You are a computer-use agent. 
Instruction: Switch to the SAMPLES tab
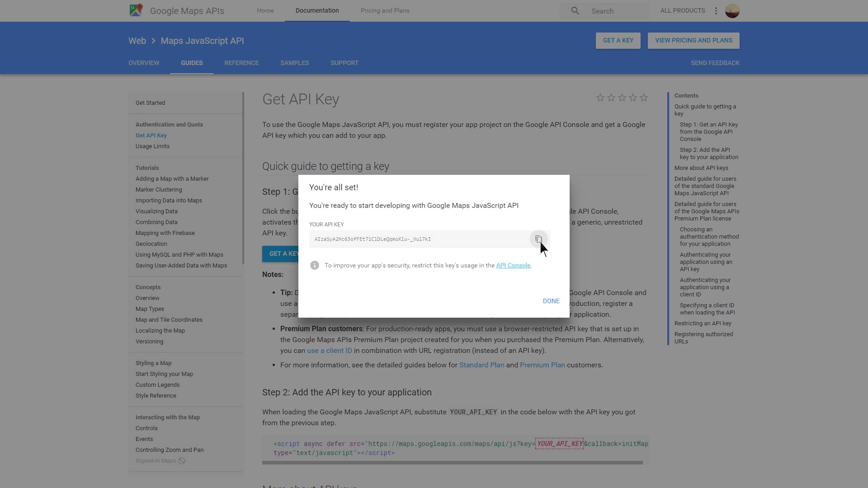(x=294, y=63)
